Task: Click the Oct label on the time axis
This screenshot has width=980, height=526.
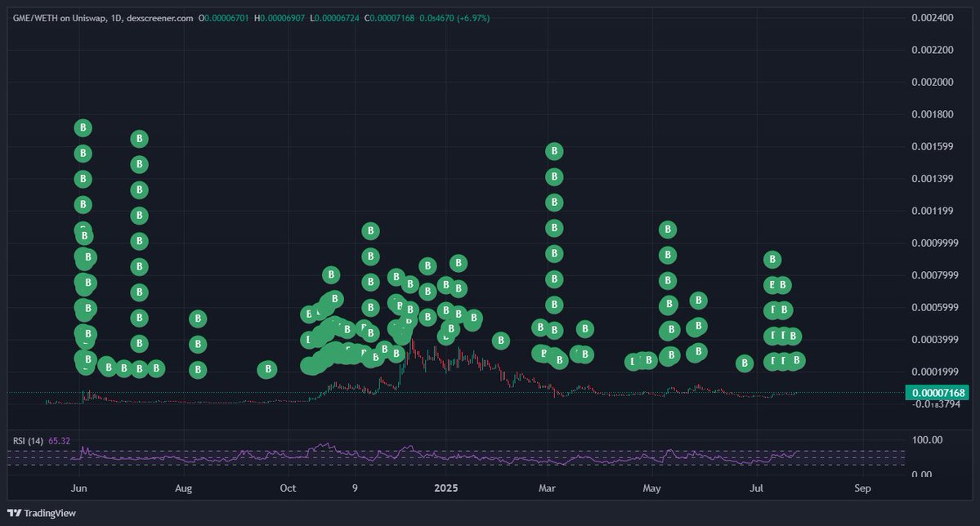Action: (289, 488)
